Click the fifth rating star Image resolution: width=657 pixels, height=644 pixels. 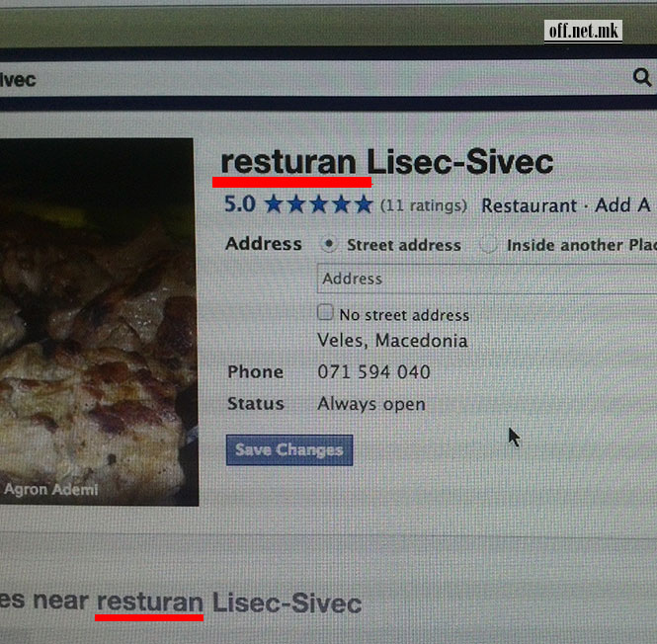click(364, 204)
